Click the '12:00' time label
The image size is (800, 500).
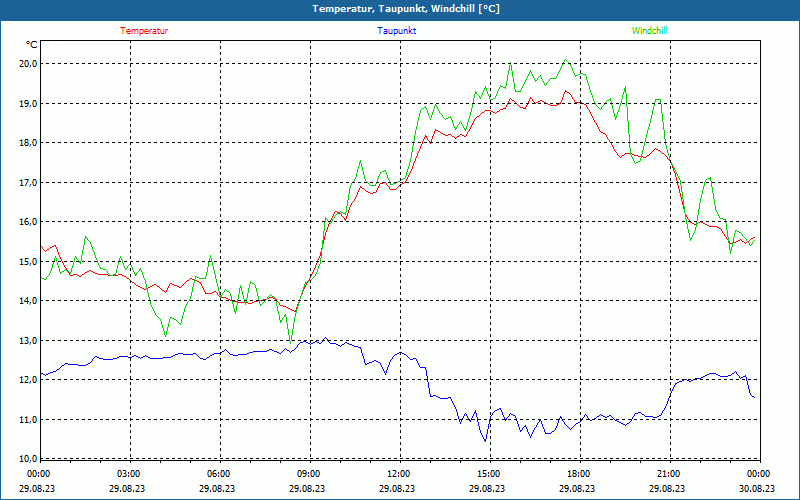coord(398,474)
